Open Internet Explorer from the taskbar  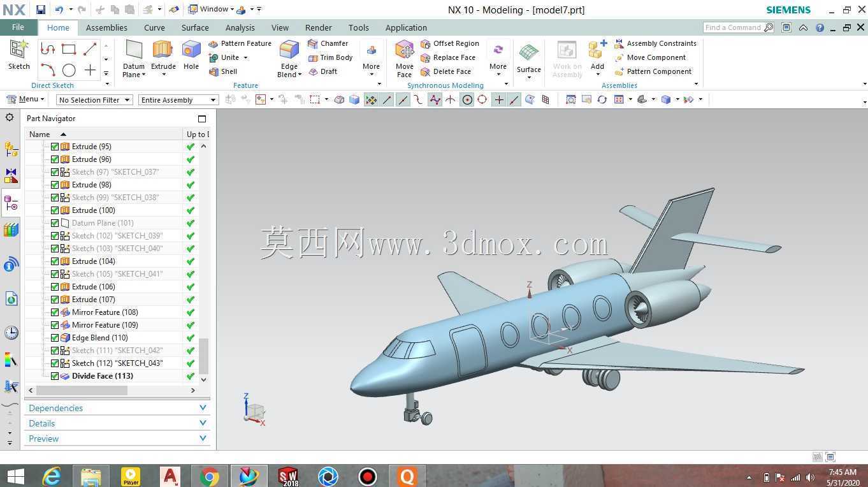pyautogui.click(x=52, y=476)
